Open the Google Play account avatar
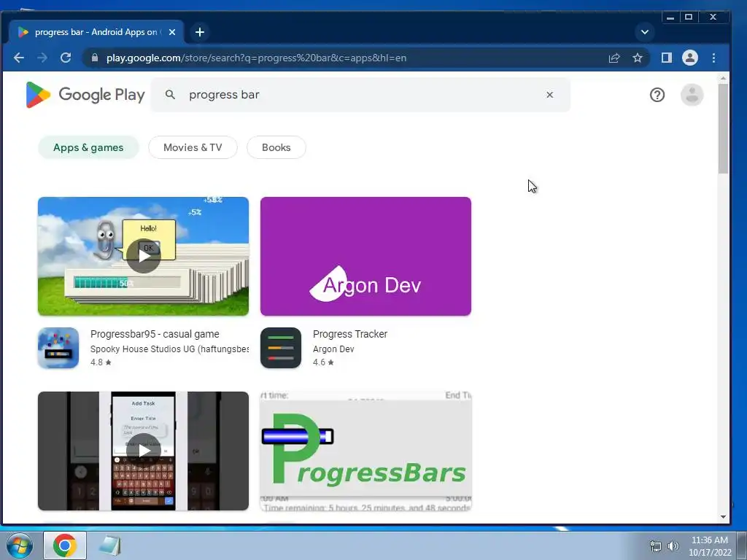The image size is (747, 560). click(x=692, y=95)
